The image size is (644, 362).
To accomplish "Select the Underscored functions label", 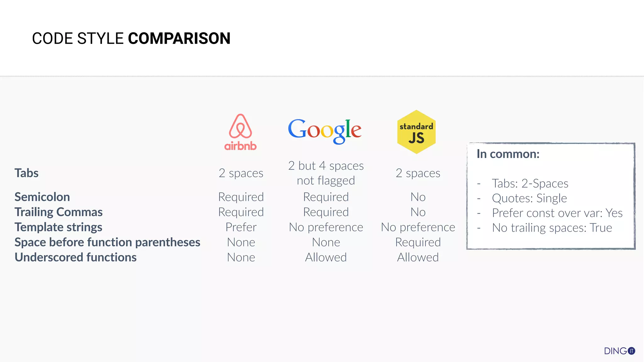I will click(x=75, y=257).
